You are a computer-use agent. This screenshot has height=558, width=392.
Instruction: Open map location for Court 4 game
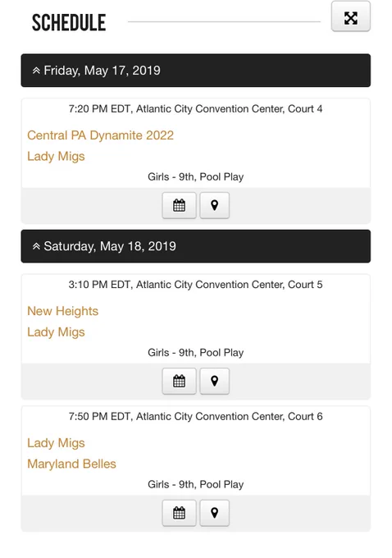pyautogui.click(x=214, y=205)
